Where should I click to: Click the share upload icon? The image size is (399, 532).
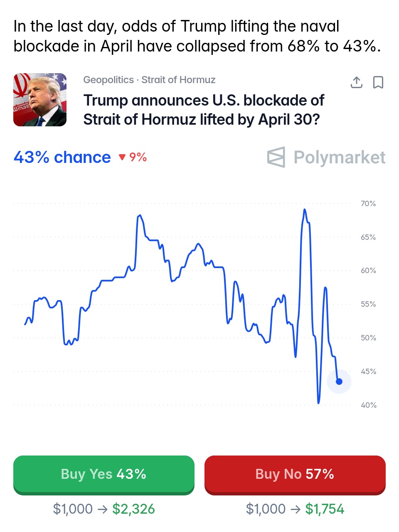(x=356, y=82)
